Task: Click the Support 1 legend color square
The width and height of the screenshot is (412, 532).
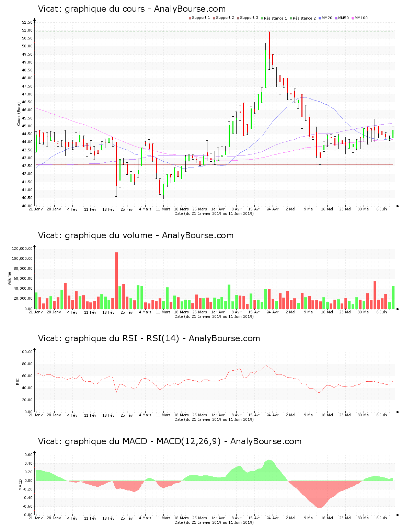Action: pos(190,18)
